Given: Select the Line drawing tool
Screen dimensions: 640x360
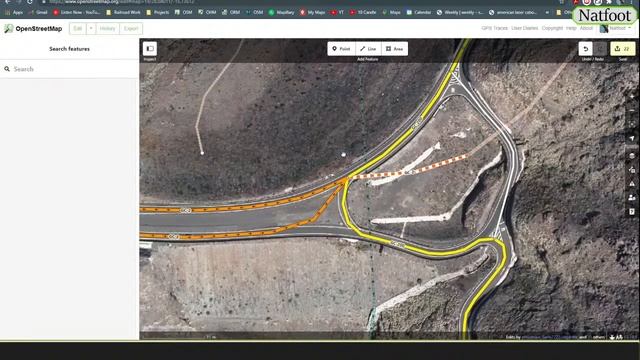Looking at the screenshot, I should (x=368, y=49).
